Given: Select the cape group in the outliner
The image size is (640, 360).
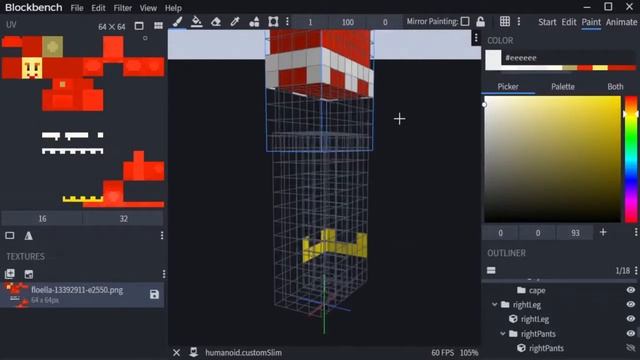Looking at the screenshot, I should [537, 290].
